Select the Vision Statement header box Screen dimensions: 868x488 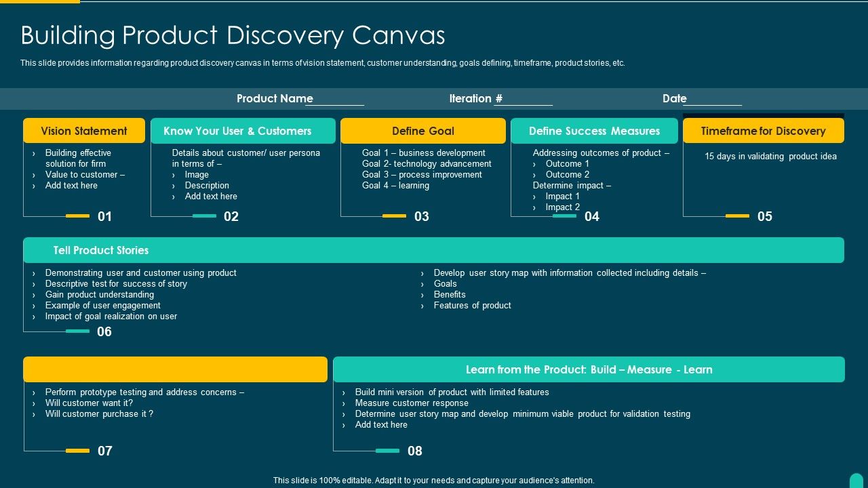[84, 131]
